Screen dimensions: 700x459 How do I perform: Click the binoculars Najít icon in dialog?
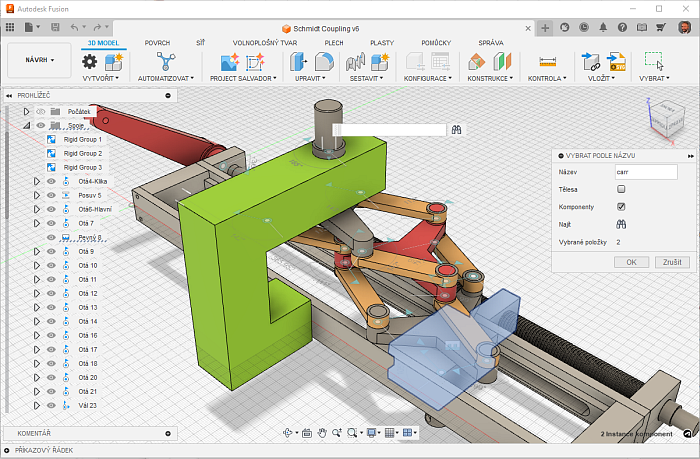620,224
